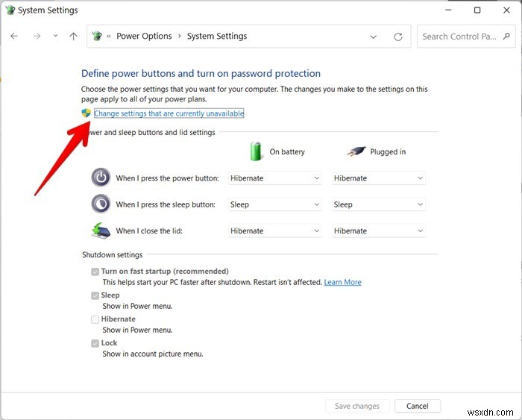This screenshot has height=420, width=522.
Task: Go up one level with up arrow
Action: [x=74, y=36]
